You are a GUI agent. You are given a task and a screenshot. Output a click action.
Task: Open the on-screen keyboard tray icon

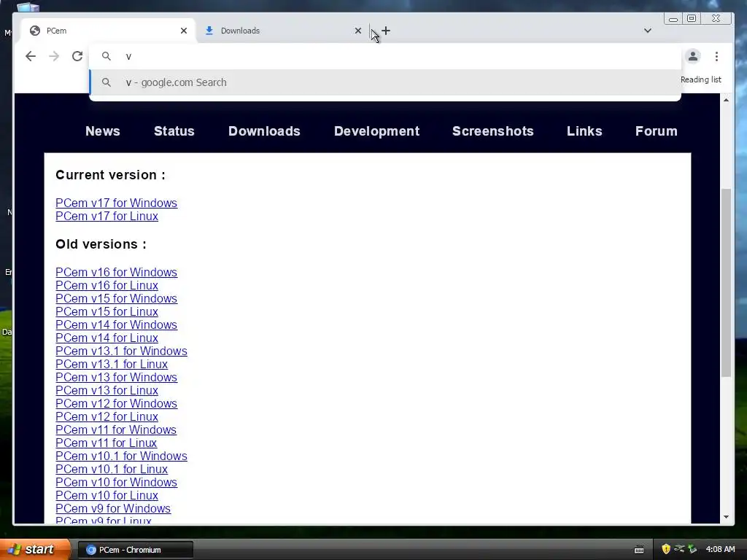[639, 550]
